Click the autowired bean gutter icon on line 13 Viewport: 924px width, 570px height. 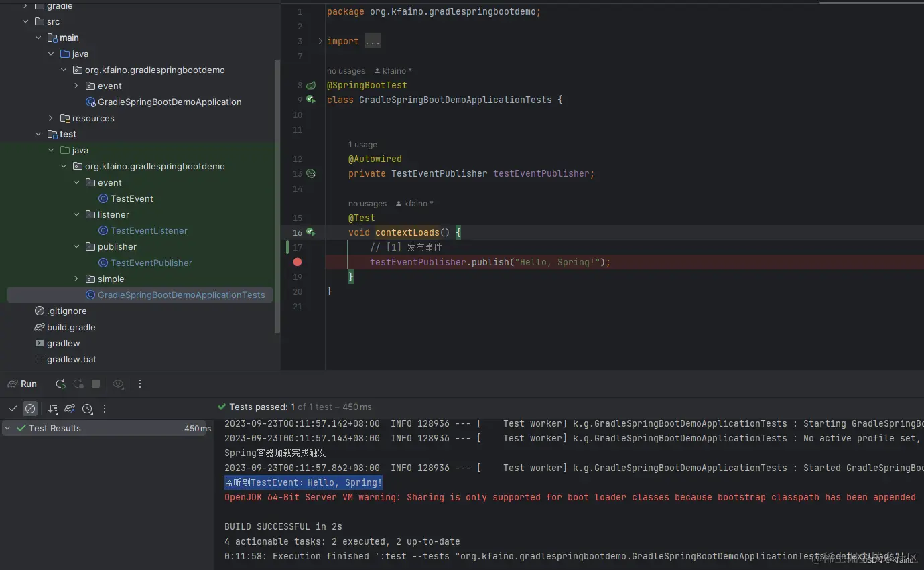[x=311, y=173]
